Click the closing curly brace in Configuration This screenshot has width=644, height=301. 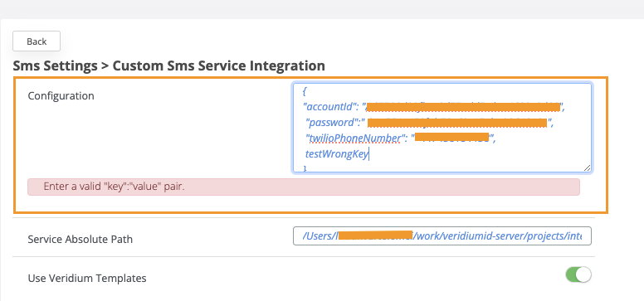coord(305,168)
